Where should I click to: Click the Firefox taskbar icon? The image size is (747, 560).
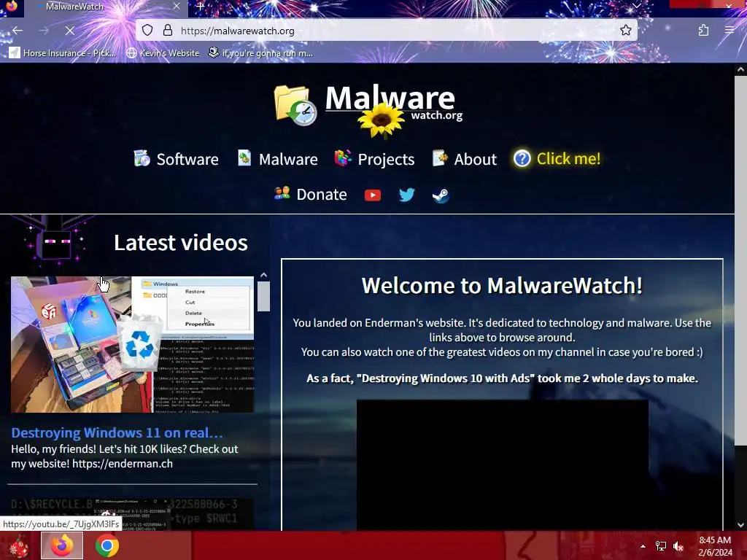coord(62,545)
